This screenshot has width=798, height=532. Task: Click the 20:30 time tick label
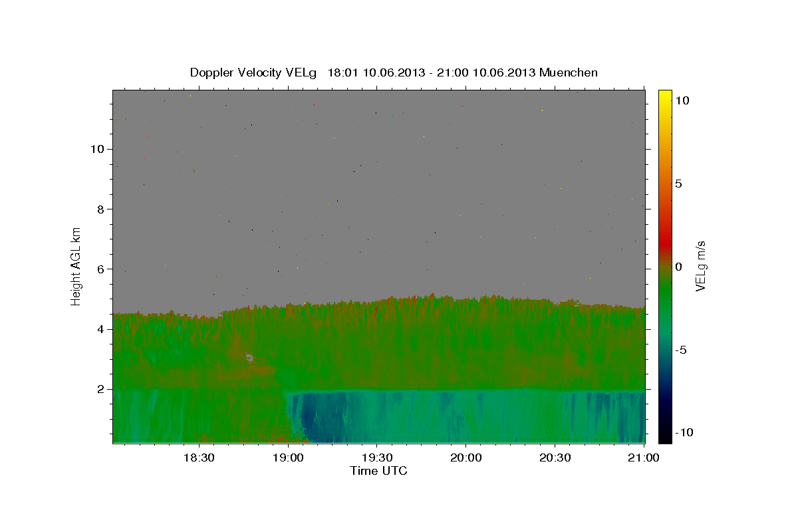[555, 458]
